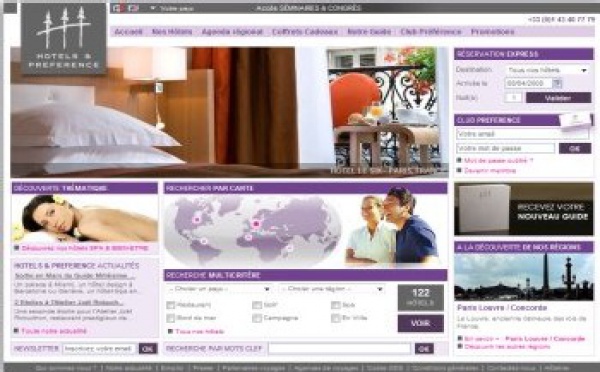The width and height of the screenshot is (600, 372).
Task: Select the Indian Ocean pin on map
Action: point(290,248)
